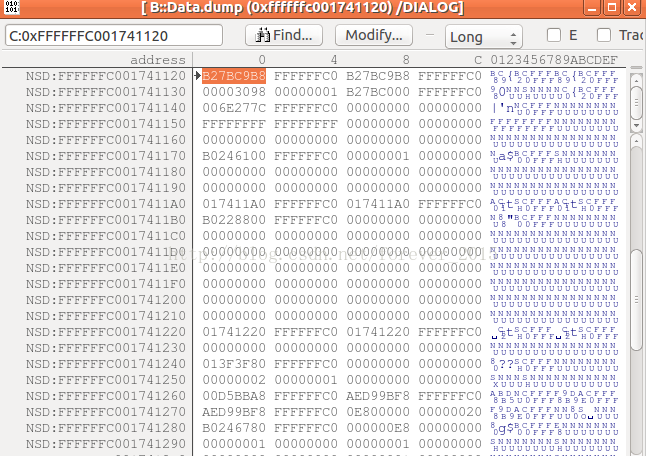Maximize the Data.dump window
646x456 pixels.
point(612,7)
